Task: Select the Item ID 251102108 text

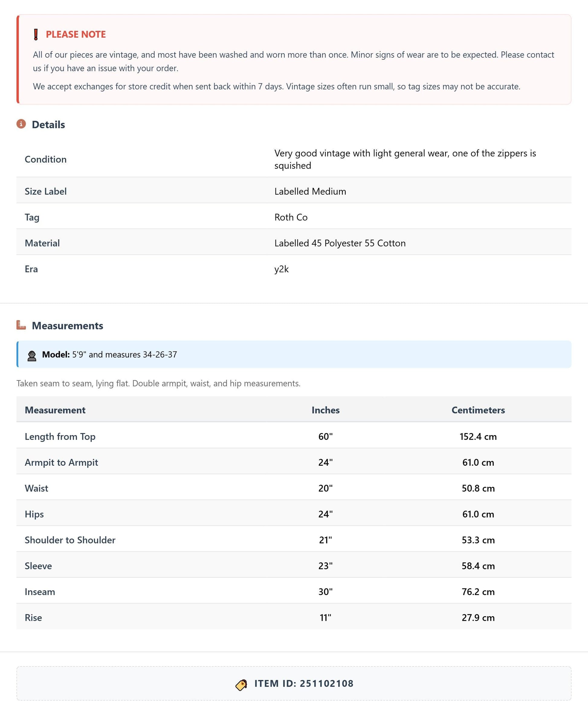Action: [x=304, y=683]
